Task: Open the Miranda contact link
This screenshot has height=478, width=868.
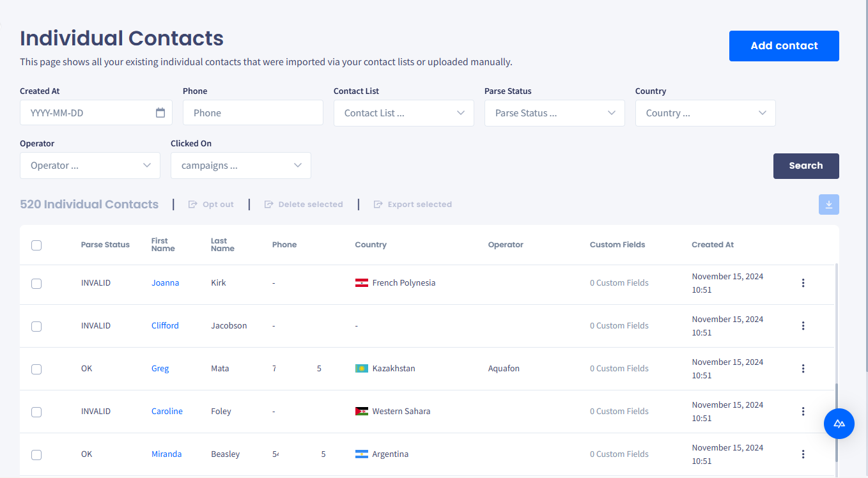Action: [166, 454]
